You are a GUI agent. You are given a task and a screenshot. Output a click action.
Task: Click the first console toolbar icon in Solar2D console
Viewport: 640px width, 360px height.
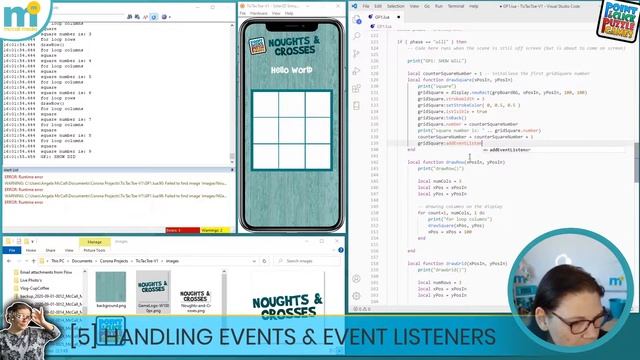(129, 17)
